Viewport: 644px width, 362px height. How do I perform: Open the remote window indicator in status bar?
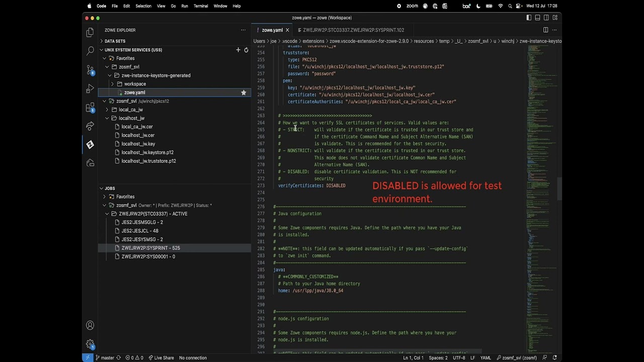coord(88,358)
